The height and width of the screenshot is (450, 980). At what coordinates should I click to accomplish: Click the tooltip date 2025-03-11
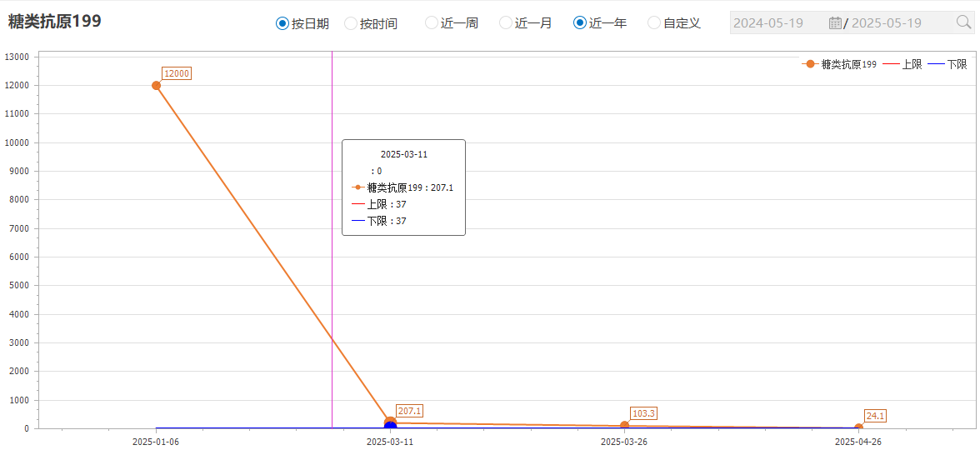click(x=403, y=154)
